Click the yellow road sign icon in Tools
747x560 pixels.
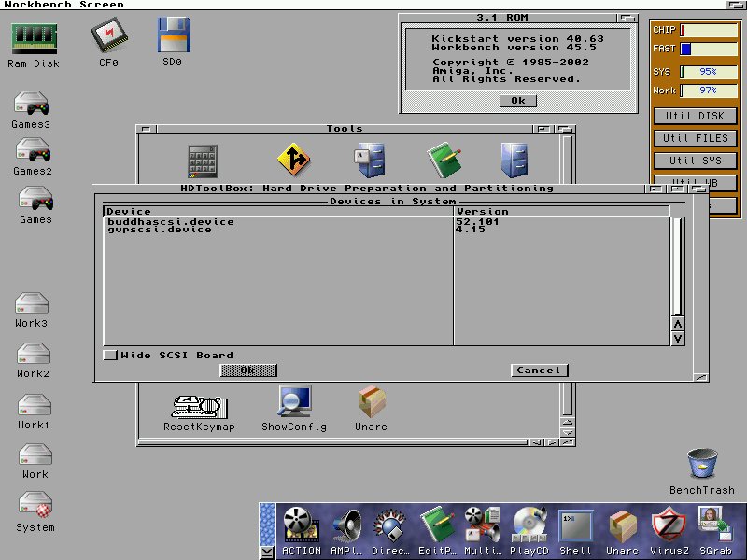(293, 159)
